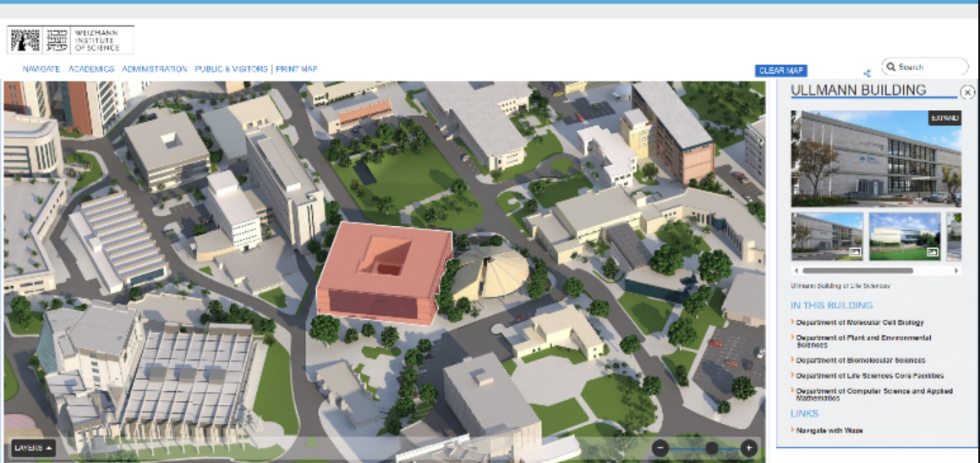
Task: Click the Print Map link
Action: pyautogui.click(x=297, y=69)
